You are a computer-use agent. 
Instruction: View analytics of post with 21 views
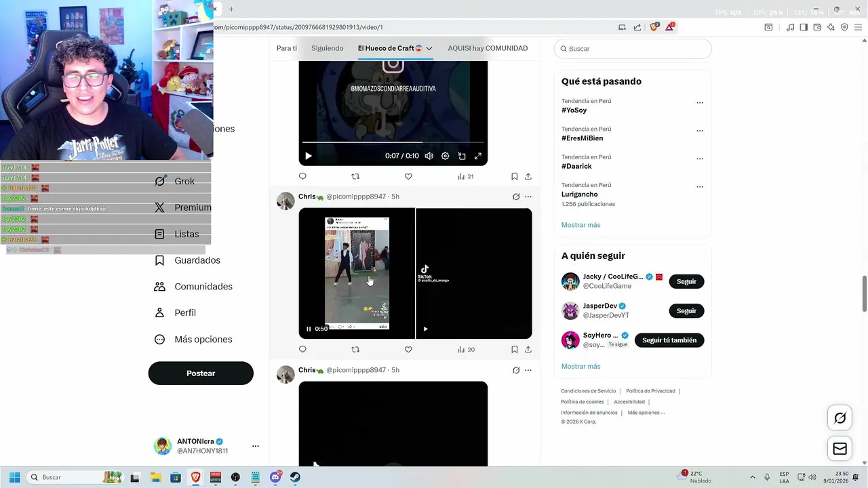tap(465, 176)
